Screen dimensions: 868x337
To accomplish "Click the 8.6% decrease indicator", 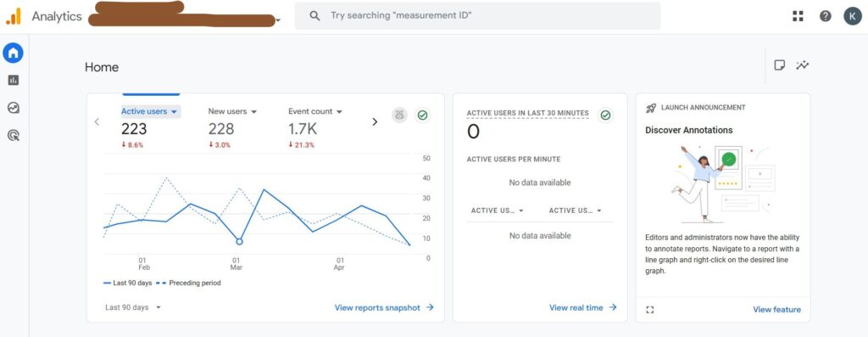I will click(x=131, y=145).
